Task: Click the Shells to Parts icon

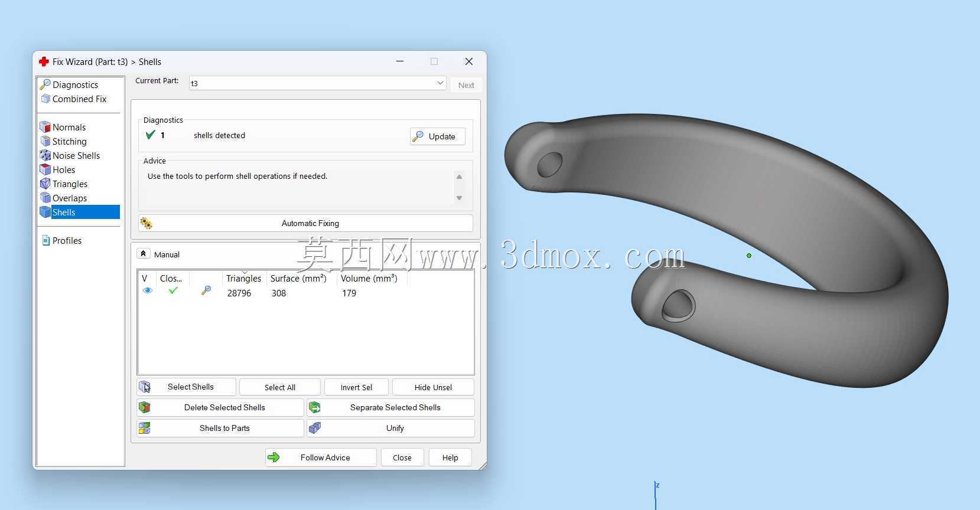Action: (x=144, y=428)
